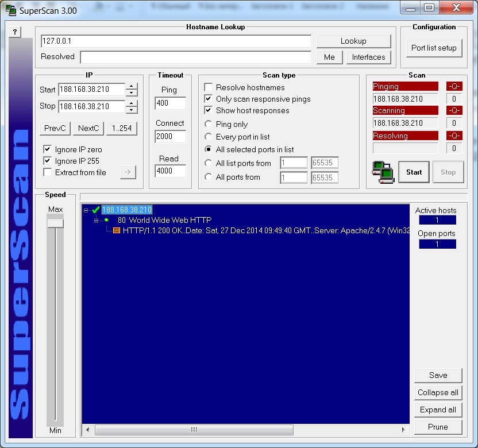This screenshot has width=478, height=448.
Task: Enable the Resolve hostnames checkbox
Action: tap(209, 87)
